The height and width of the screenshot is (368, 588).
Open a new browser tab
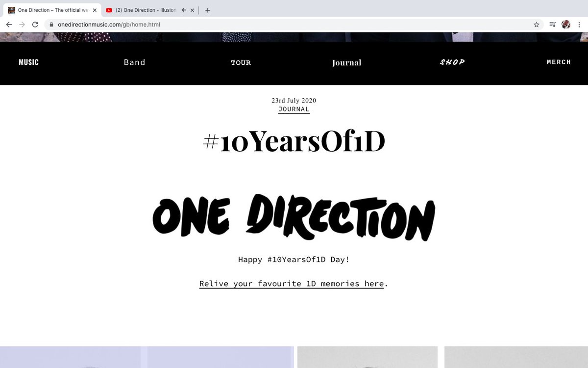208,10
